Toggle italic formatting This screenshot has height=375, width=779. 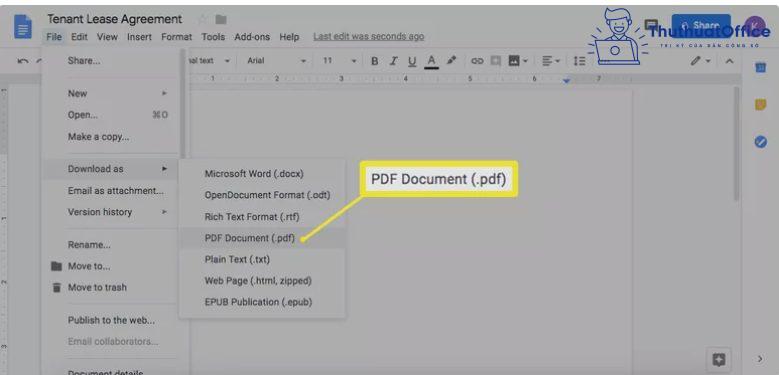pyautogui.click(x=393, y=61)
